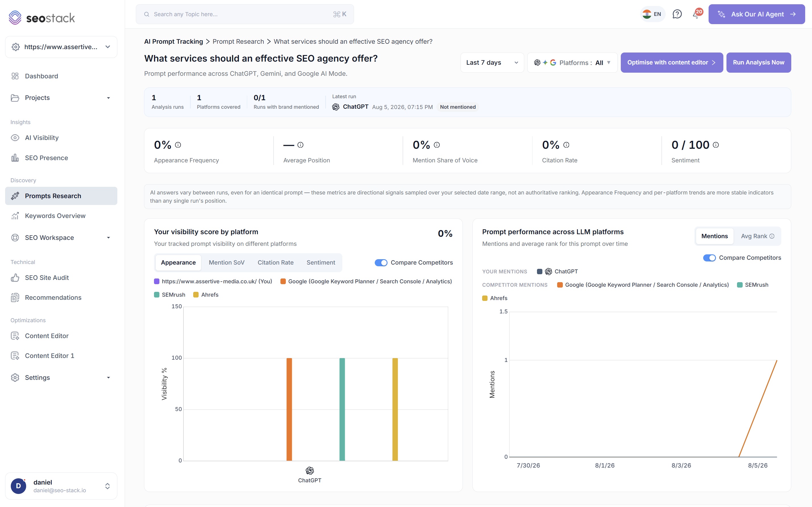812x507 pixels.
Task: Toggle Google legend under Competitor Mentions
Action: (643, 285)
